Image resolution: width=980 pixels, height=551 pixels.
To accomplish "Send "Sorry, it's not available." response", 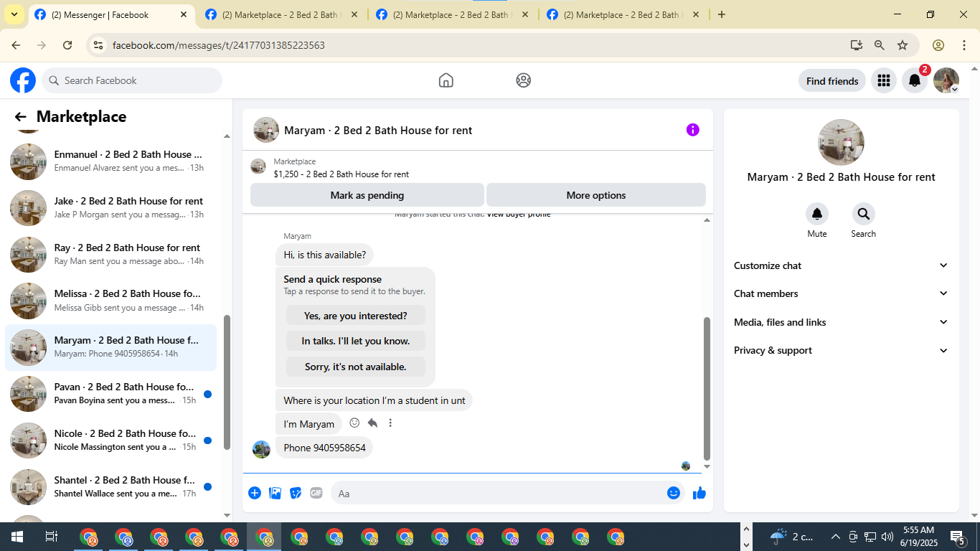I will (356, 367).
